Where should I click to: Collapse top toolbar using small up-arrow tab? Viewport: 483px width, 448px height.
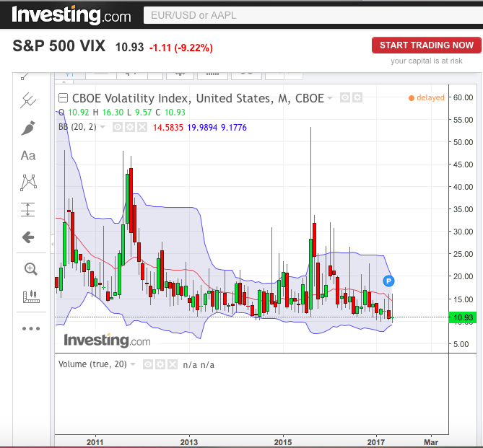pyautogui.click(x=64, y=82)
